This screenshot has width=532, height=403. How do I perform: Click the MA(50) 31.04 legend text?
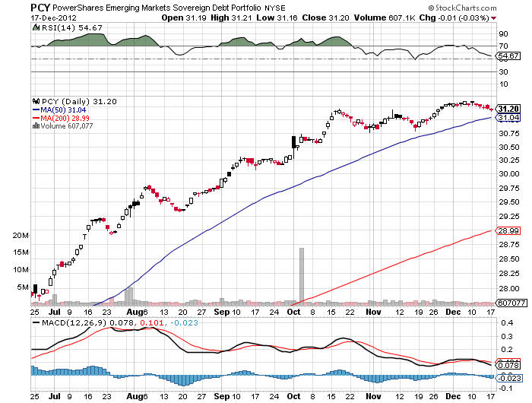click(x=63, y=110)
